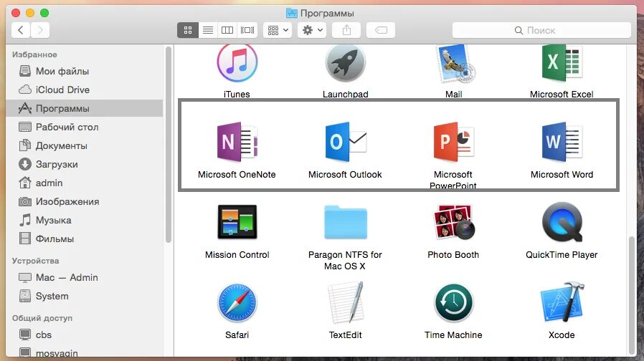
Task: Click the Программы folder icon in title bar
Action: point(292,13)
